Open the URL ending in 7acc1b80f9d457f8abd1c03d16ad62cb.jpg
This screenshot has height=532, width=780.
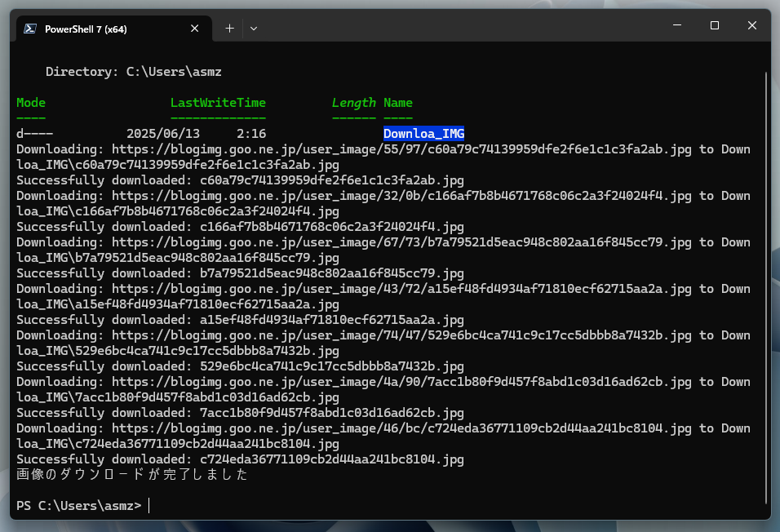401,382
